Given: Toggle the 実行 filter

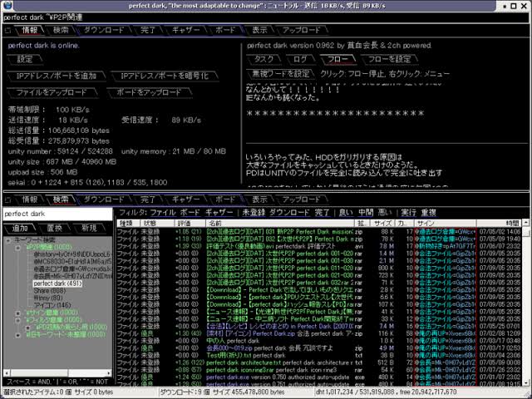Looking at the screenshot, I should (408, 213).
